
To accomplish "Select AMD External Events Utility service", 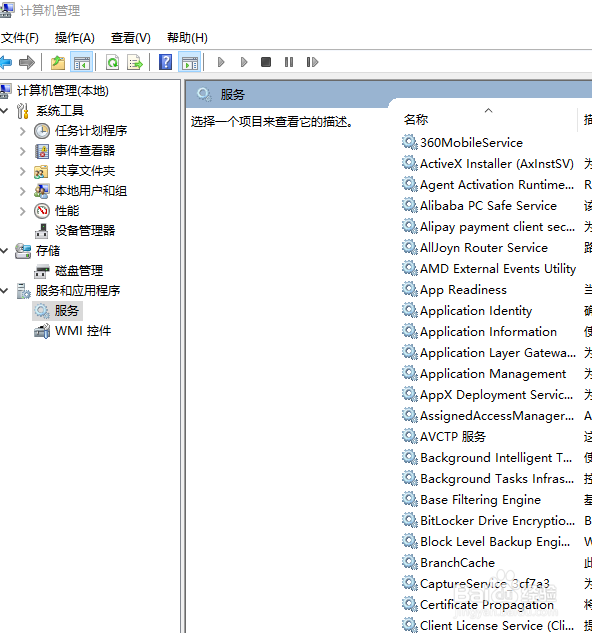I will click(498, 268).
